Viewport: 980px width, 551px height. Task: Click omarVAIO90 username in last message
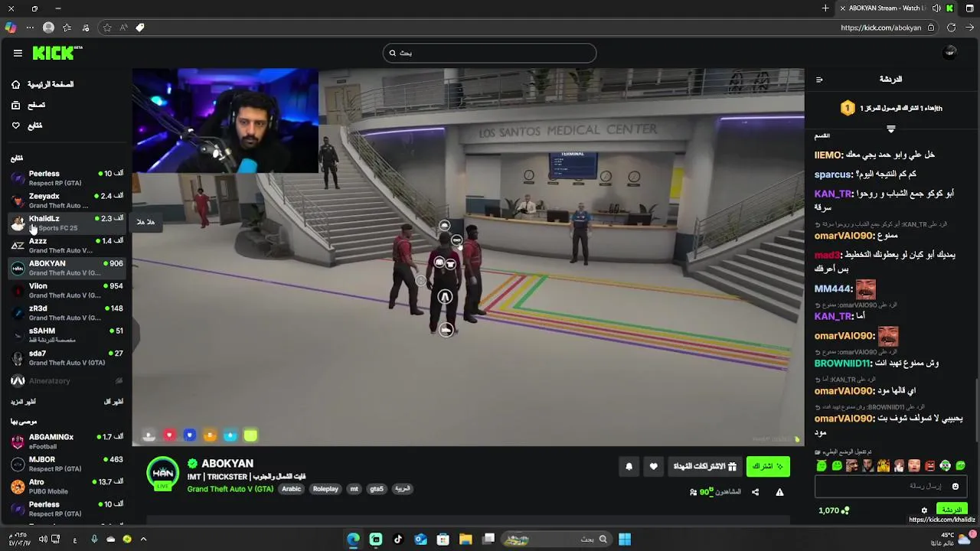coord(844,419)
